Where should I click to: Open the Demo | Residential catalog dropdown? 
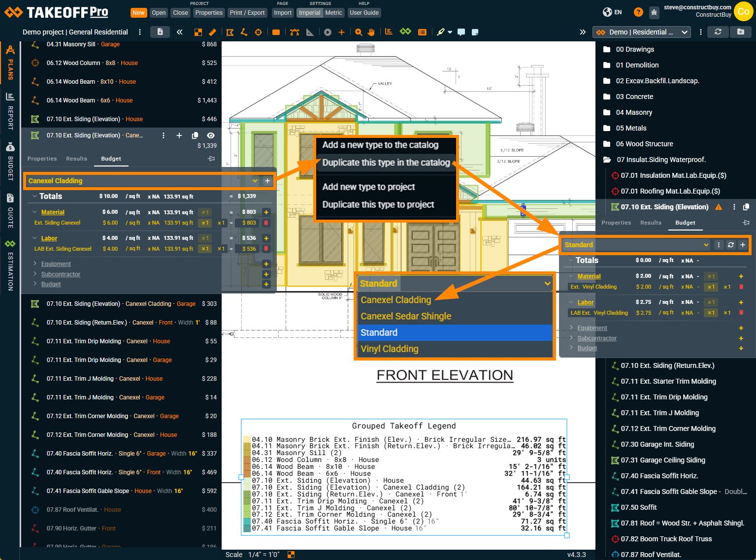click(x=642, y=32)
